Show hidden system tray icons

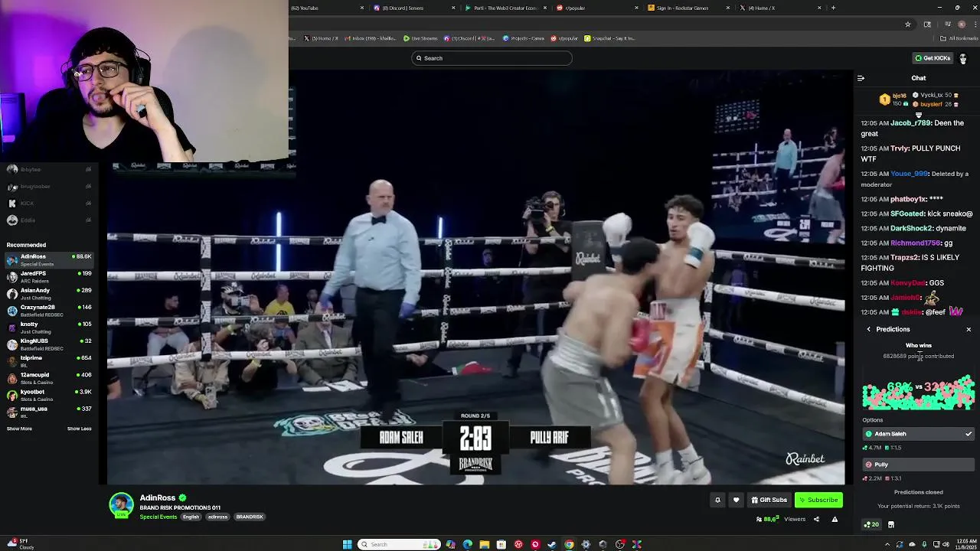pos(888,544)
